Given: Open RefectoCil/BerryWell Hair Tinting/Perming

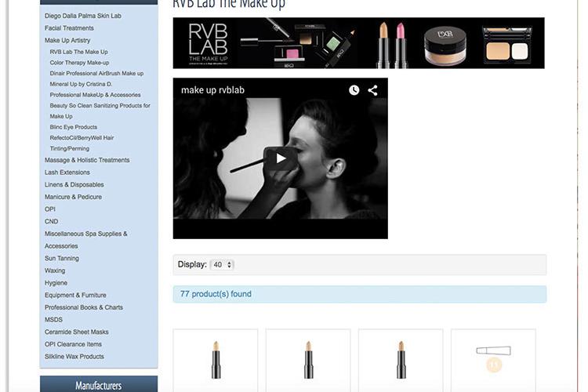Looking at the screenshot, I should pyautogui.click(x=82, y=143).
